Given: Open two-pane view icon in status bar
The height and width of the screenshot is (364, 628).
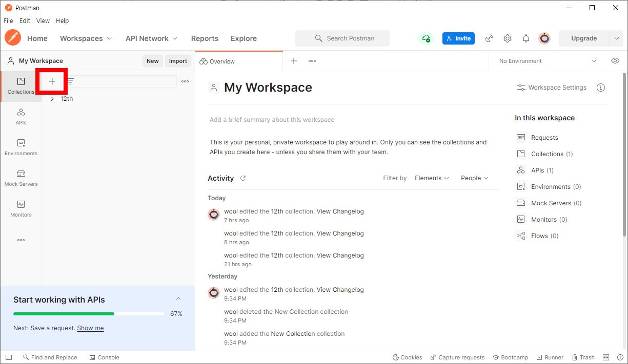Looking at the screenshot, I should point(606,357).
